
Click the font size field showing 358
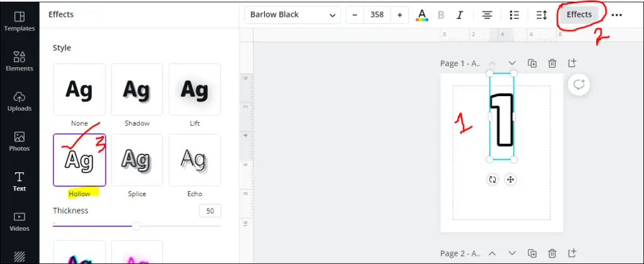377,15
